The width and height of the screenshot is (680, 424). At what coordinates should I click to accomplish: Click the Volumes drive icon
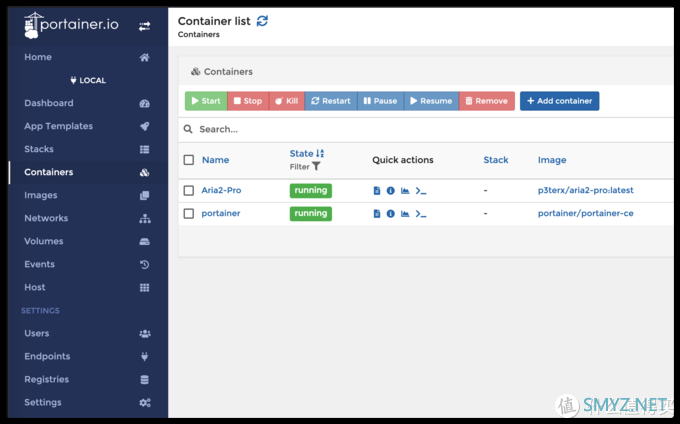[x=144, y=241]
